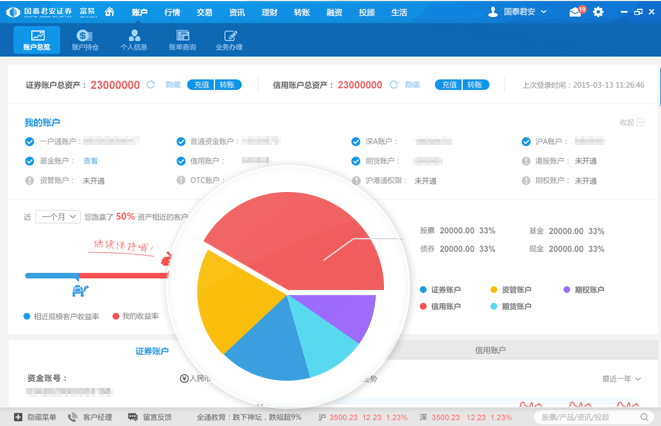
Task: Open 账户持仓 holdings icon
Action: coord(85,40)
